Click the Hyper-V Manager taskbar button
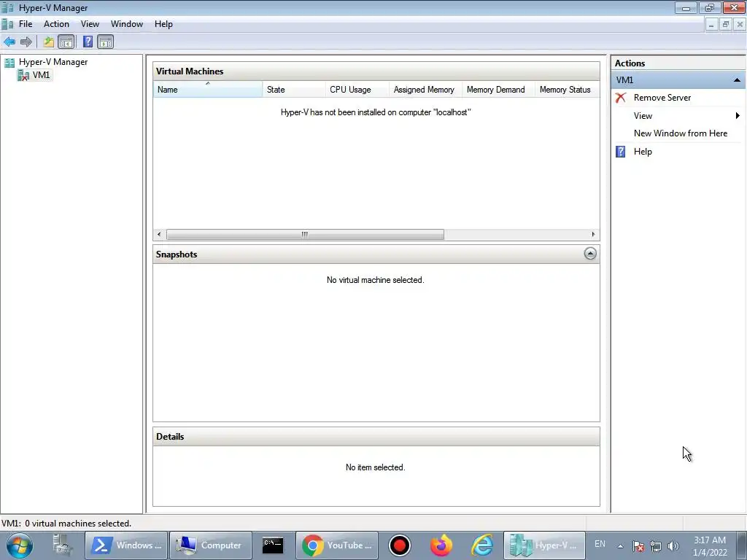Image resolution: width=747 pixels, height=560 pixels. click(x=544, y=545)
